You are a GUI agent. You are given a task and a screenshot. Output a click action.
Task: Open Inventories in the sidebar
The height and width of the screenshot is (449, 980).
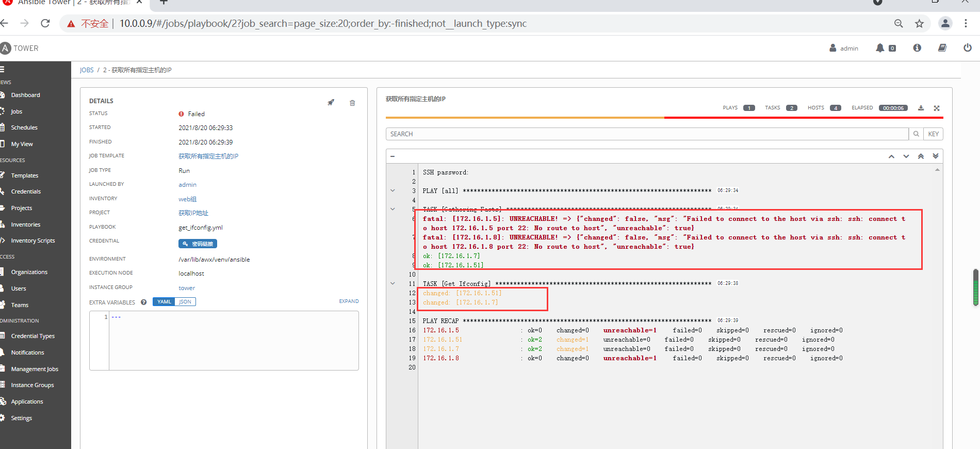click(x=26, y=224)
